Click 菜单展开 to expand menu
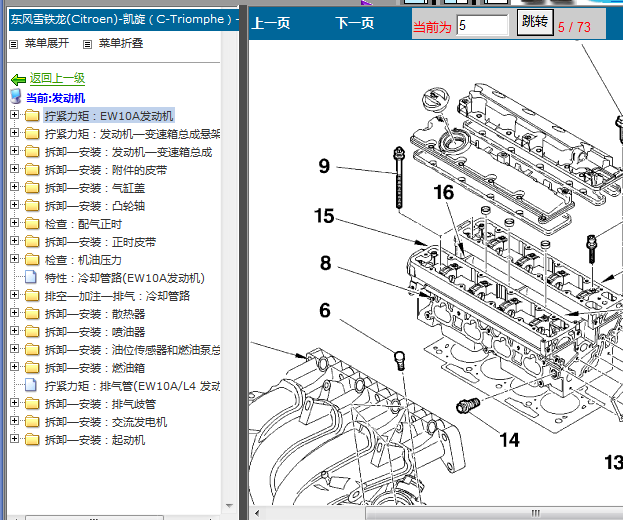 click(47, 43)
